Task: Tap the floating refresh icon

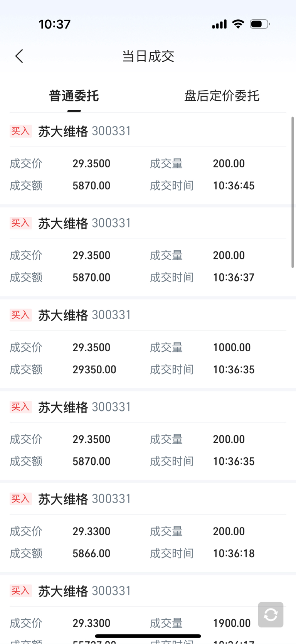Action: tap(271, 614)
